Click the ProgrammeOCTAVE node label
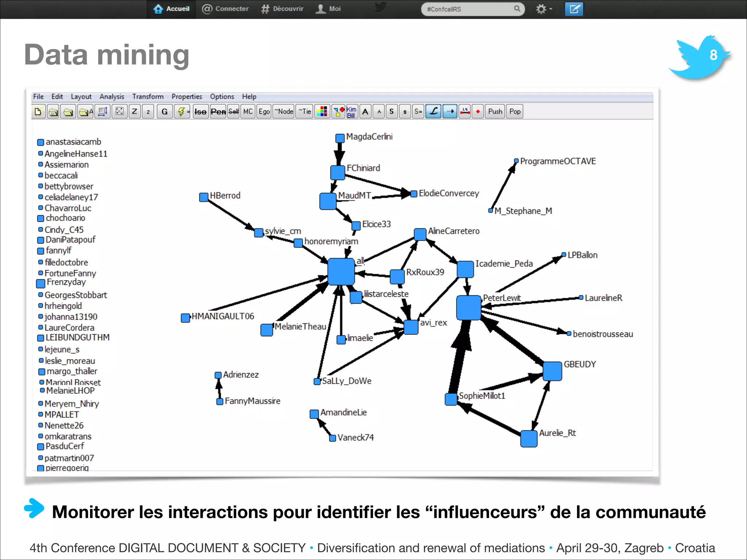Screen dimensions: 747x560 coord(558,161)
